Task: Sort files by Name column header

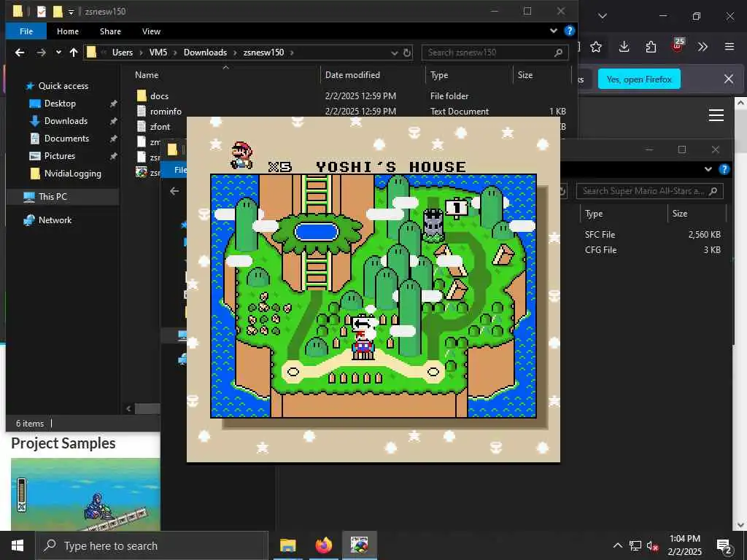Action: coord(147,75)
